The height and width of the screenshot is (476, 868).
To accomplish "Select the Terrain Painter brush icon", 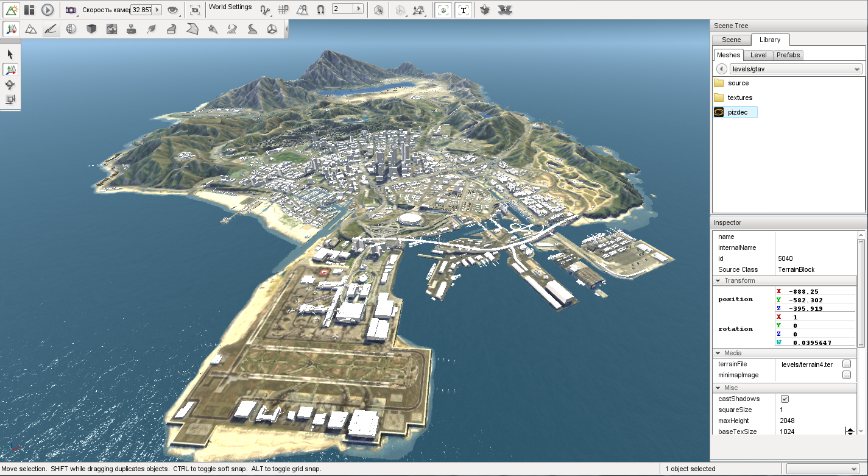I will pos(51,29).
